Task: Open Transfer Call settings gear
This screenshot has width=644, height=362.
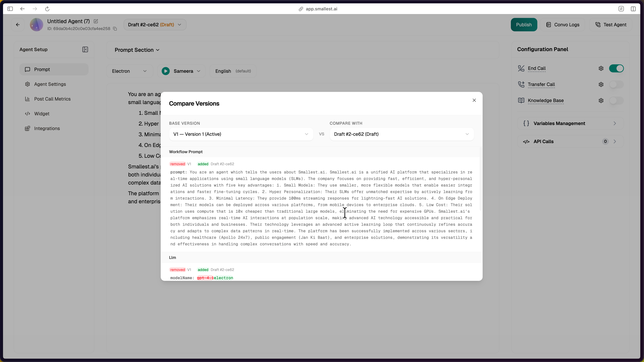Action: coord(601,84)
